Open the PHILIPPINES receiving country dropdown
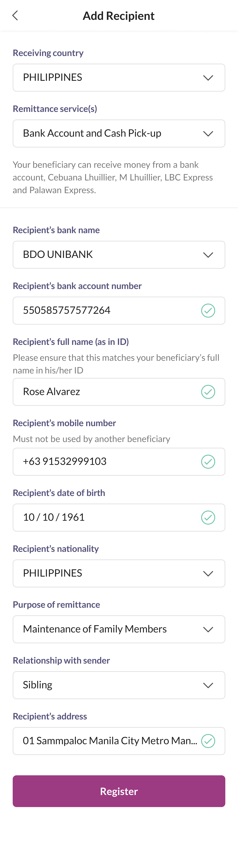Image resolution: width=238 pixels, height=868 pixels. 119,77
